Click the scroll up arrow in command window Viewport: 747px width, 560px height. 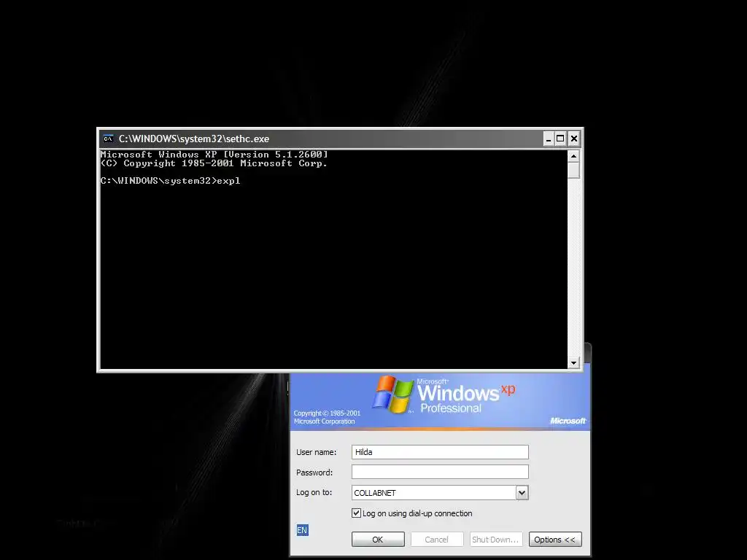(x=573, y=156)
